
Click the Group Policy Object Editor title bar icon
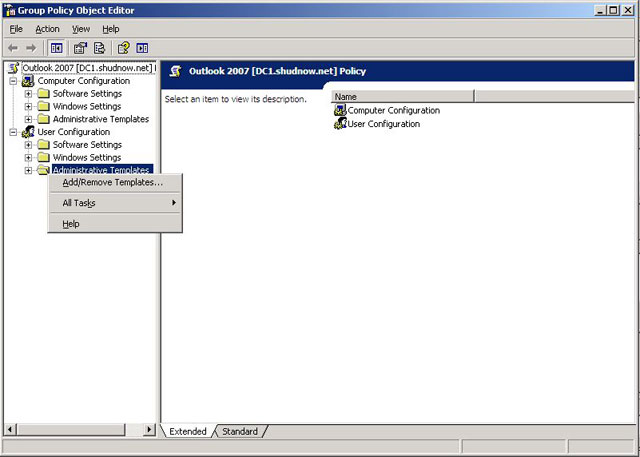[10, 10]
